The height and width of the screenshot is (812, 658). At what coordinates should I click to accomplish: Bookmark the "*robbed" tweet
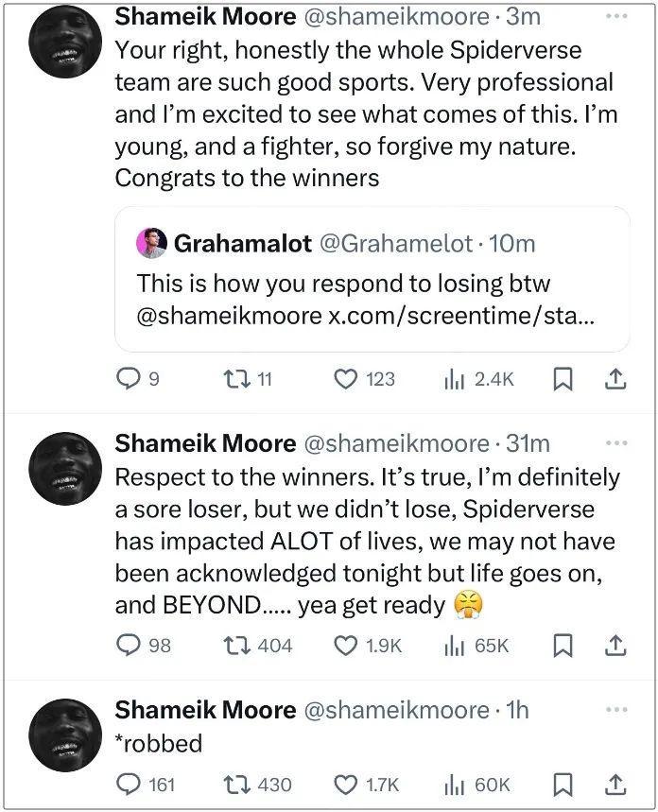563,785
